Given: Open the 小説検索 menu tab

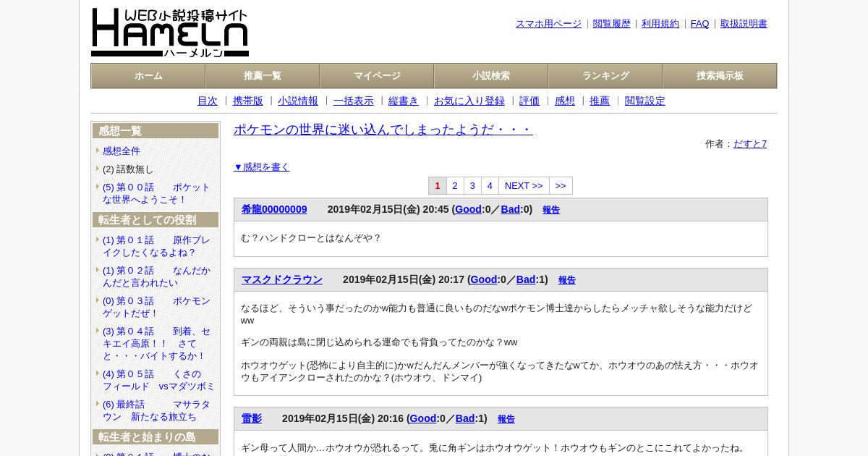Looking at the screenshot, I should [x=491, y=76].
